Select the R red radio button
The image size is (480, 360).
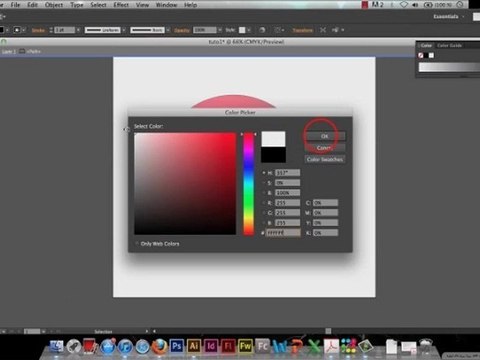click(x=264, y=203)
